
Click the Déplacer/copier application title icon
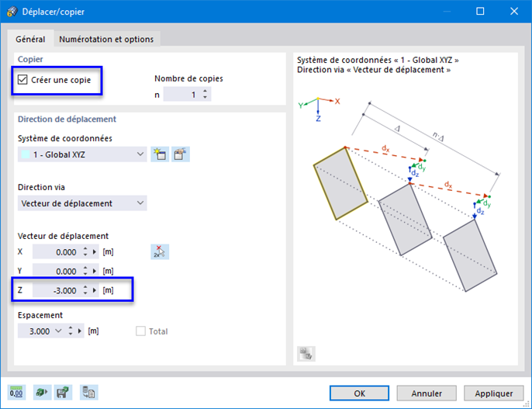pos(12,12)
